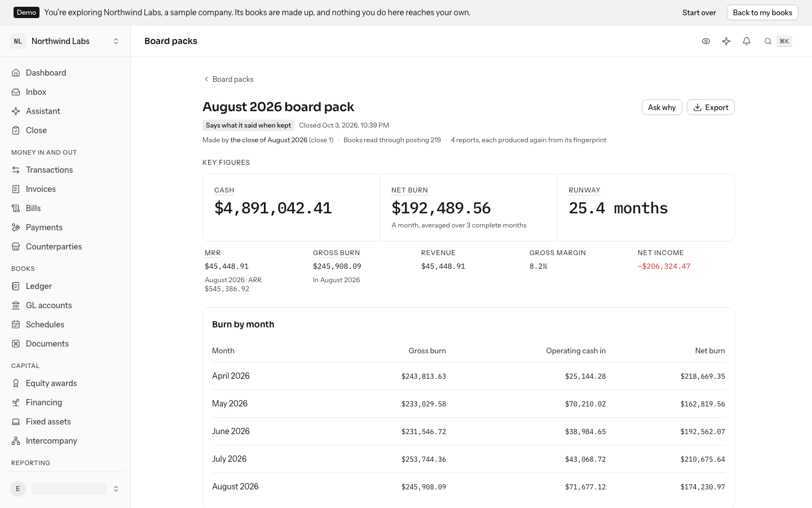Click the Says what it said when kept badge
Screen dimensions: 812x508
coord(248,125)
